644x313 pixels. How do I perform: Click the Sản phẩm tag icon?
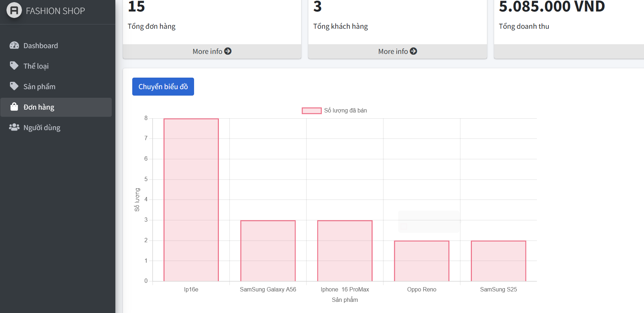tap(14, 86)
